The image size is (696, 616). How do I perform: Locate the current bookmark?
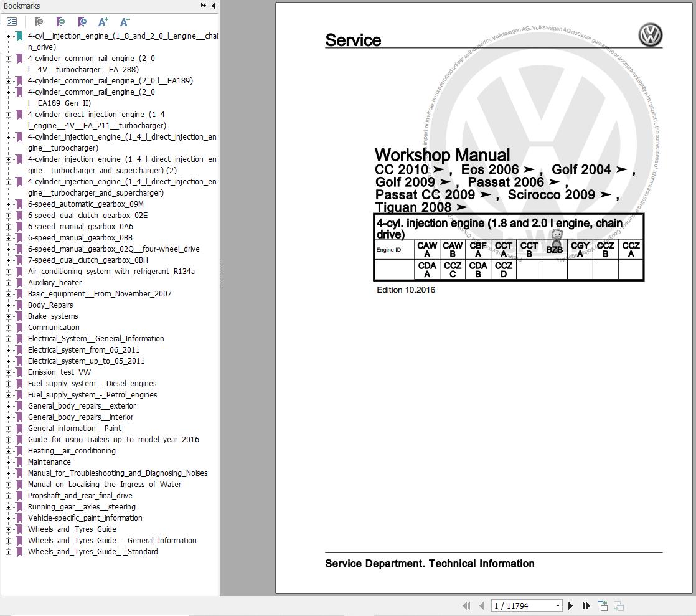coord(82,21)
